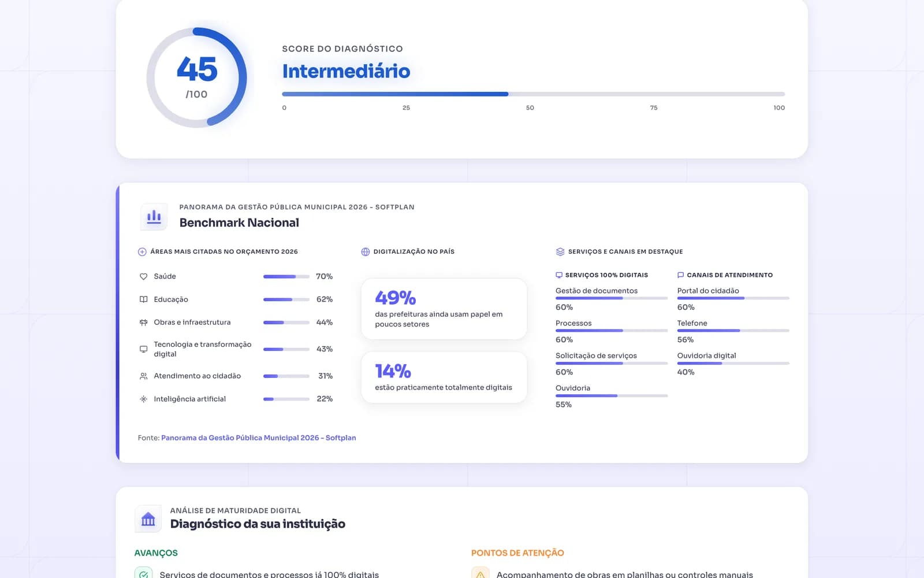This screenshot has width=924, height=578.
Task: Click the construction icon beside Obras e infraestrutura
Action: click(143, 323)
